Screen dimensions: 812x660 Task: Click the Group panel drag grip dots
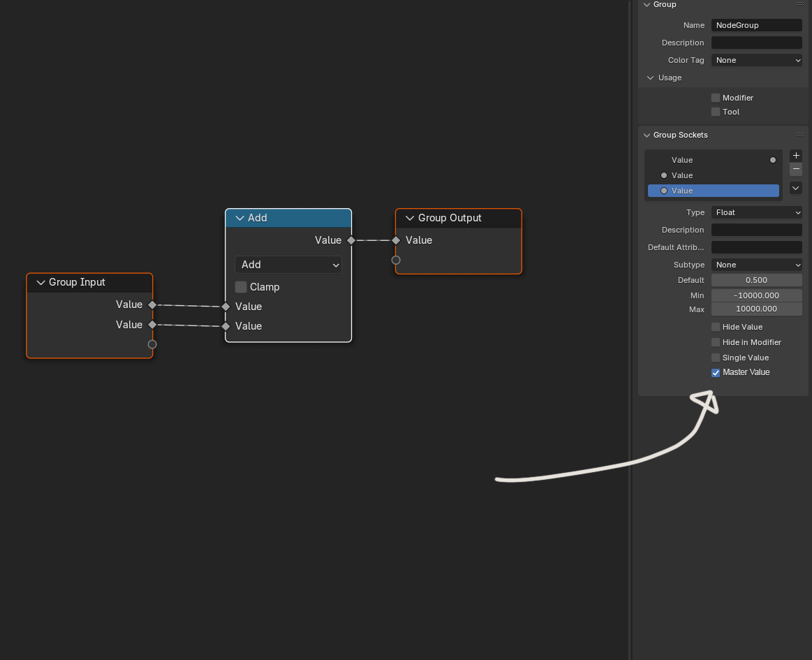click(x=800, y=4)
